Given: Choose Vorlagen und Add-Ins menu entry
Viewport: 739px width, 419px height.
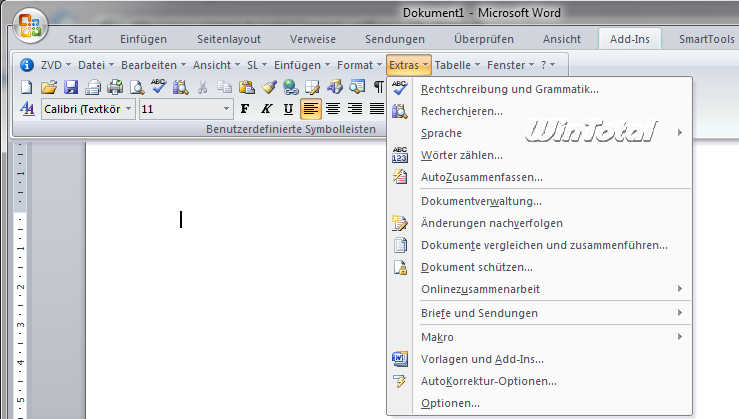Looking at the screenshot, I should pyautogui.click(x=539, y=359).
